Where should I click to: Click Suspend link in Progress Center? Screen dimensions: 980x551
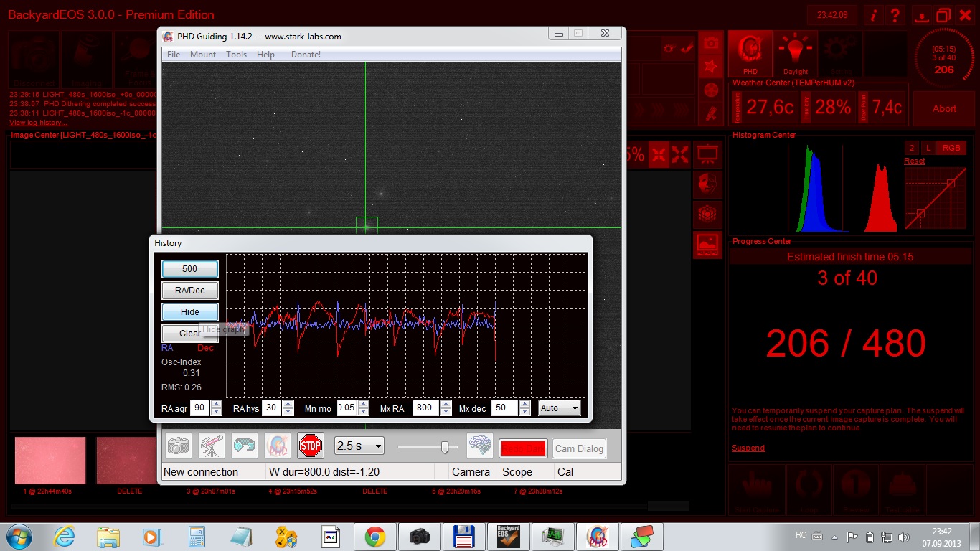[x=748, y=448]
